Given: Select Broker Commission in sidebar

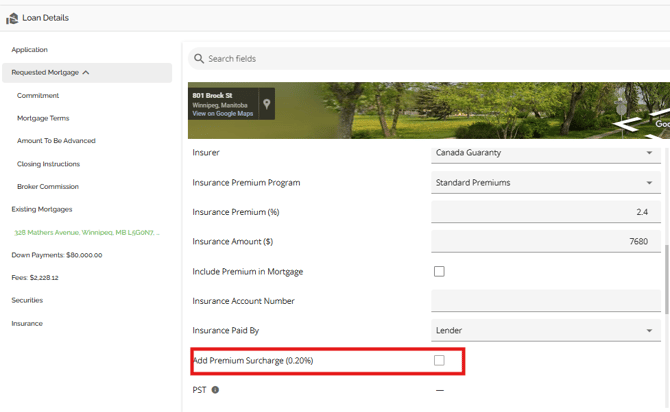Looking at the screenshot, I should click(47, 187).
